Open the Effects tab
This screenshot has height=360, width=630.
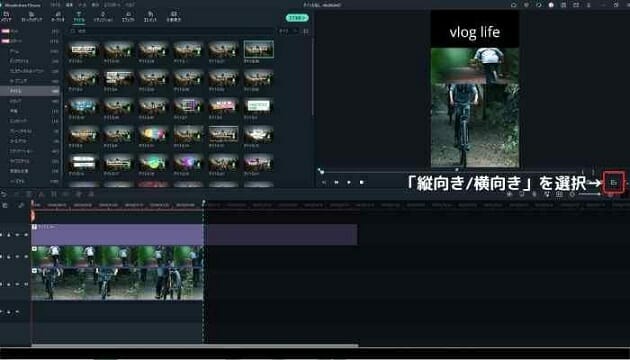pyautogui.click(x=128, y=16)
